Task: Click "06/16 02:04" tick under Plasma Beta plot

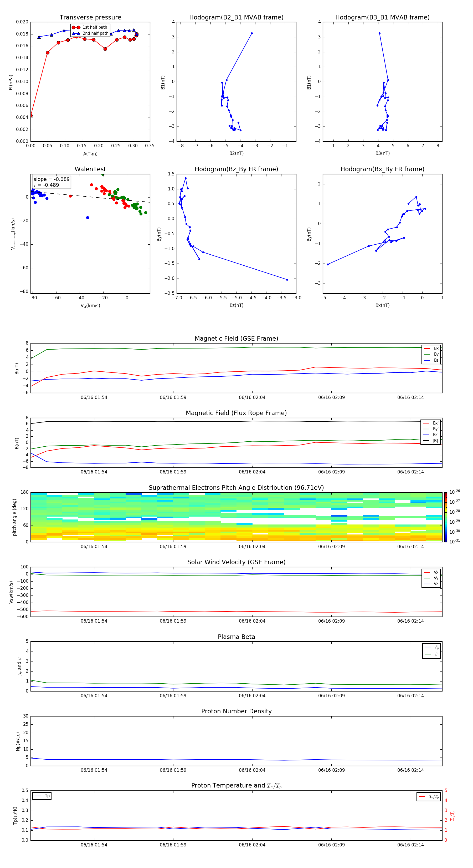Action: click(252, 695)
